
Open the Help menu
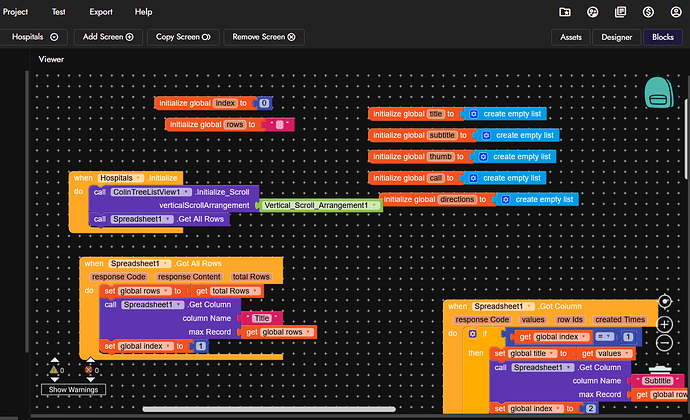click(x=143, y=12)
